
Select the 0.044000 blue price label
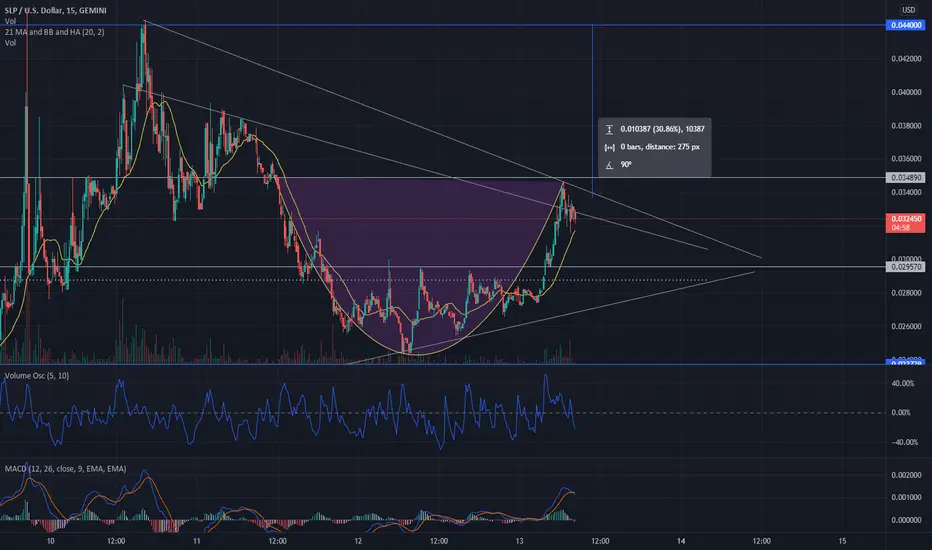pyautogui.click(x=906, y=25)
